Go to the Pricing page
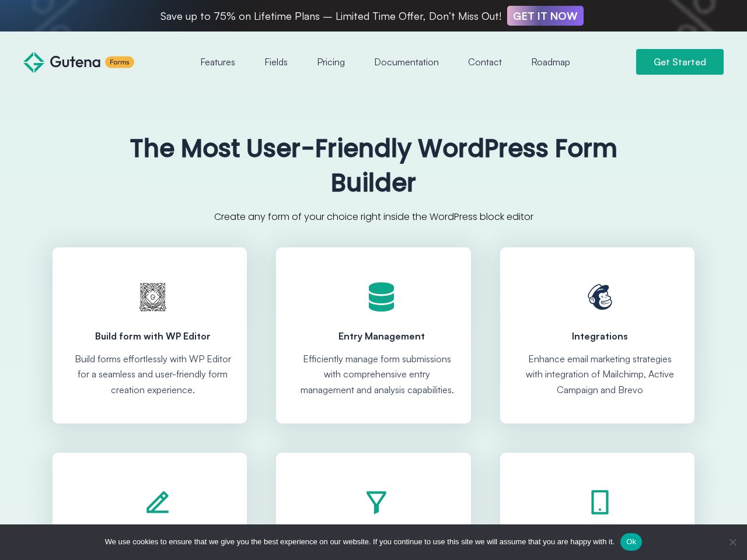The width and height of the screenshot is (747, 560). pos(331,62)
